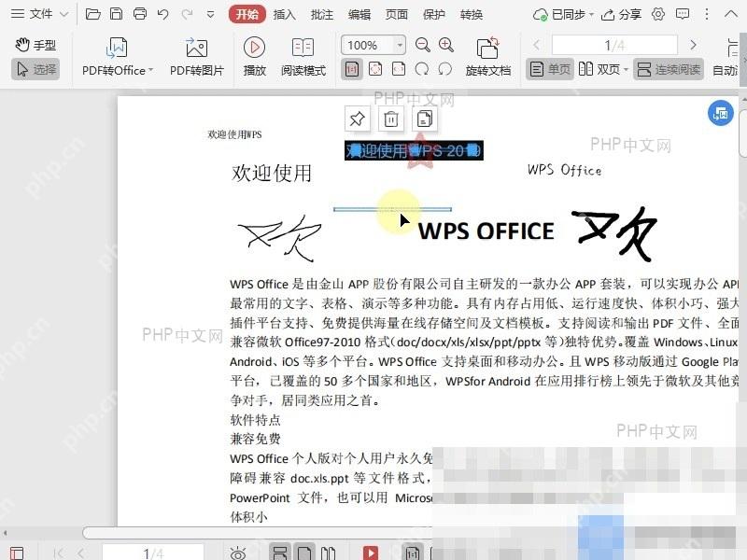The image size is (747, 560).
Task: Toggle 单页 single page view
Action: click(550, 69)
